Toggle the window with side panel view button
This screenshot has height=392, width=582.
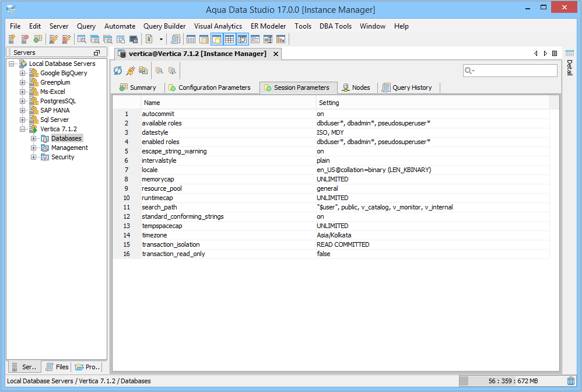(x=204, y=39)
